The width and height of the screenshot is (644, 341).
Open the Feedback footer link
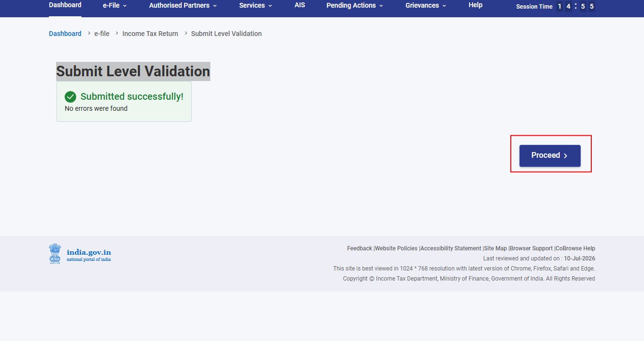(359, 248)
